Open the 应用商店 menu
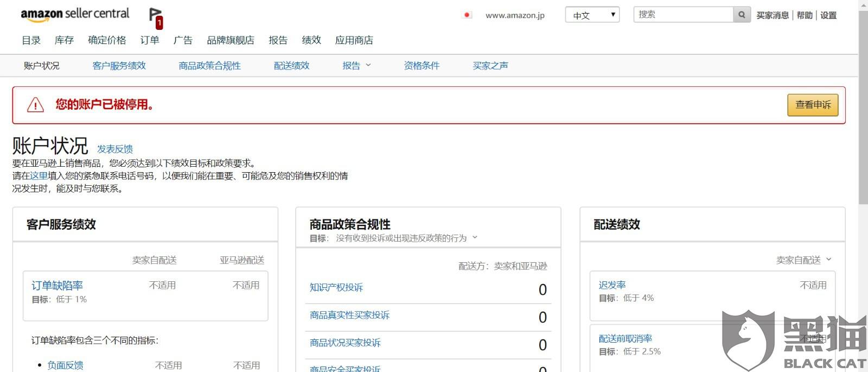Image resolution: width=868 pixels, height=372 pixels. pos(354,40)
